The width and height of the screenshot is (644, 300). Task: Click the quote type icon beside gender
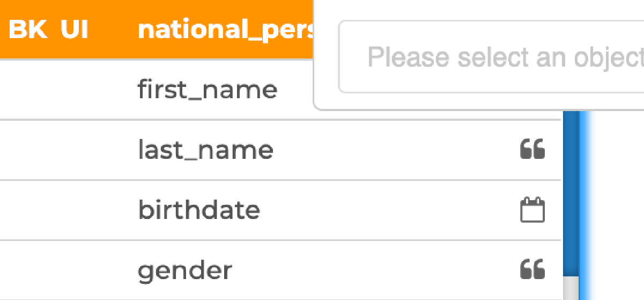[x=532, y=269]
